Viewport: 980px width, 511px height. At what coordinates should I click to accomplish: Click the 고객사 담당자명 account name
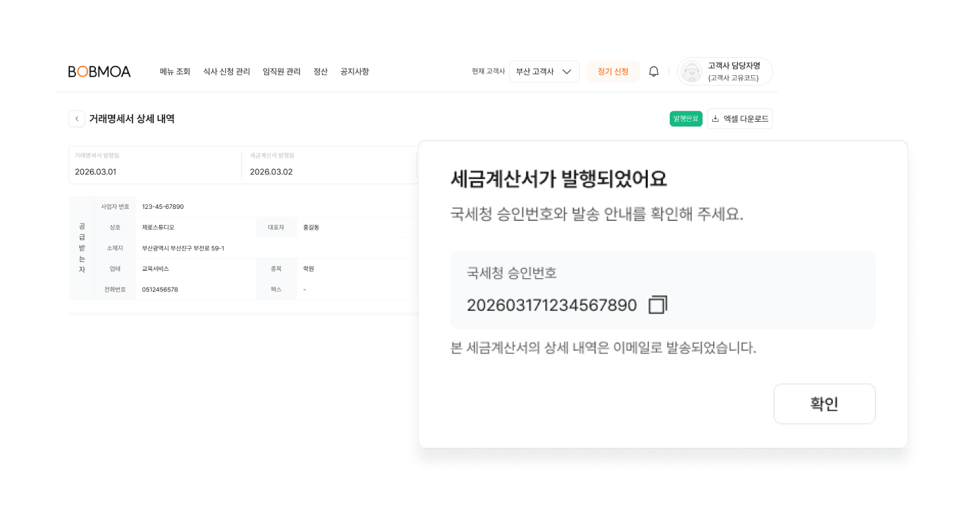734,66
